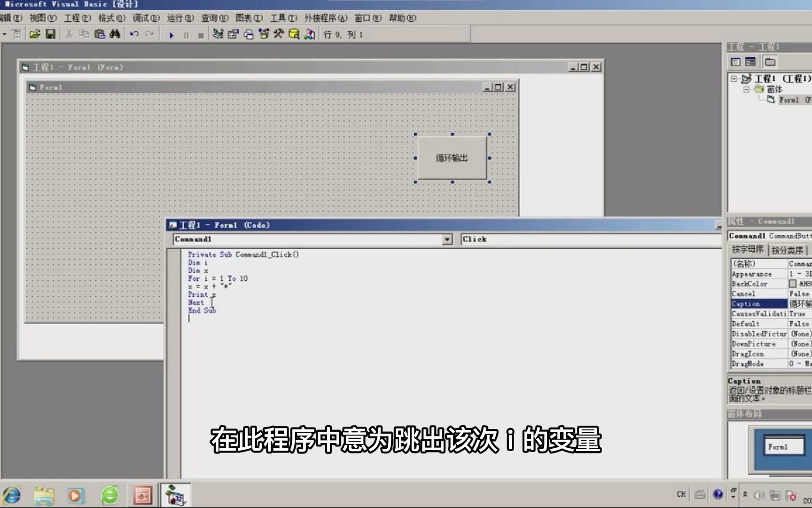Open the 视图 (View) menu
The image size is (812, 508).
coord(43,18)
